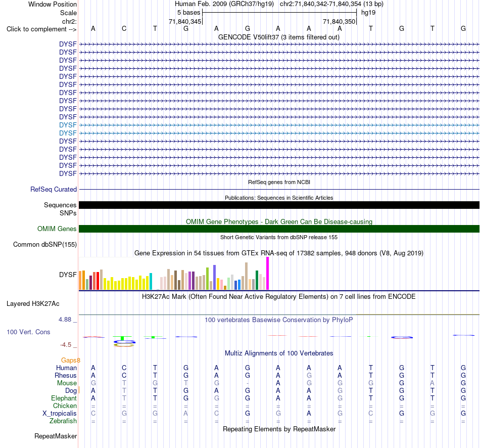This screenshot has width=480, height=448.
Task: Click the 'Elephant' species row label
Action: (x=64, y=398)
